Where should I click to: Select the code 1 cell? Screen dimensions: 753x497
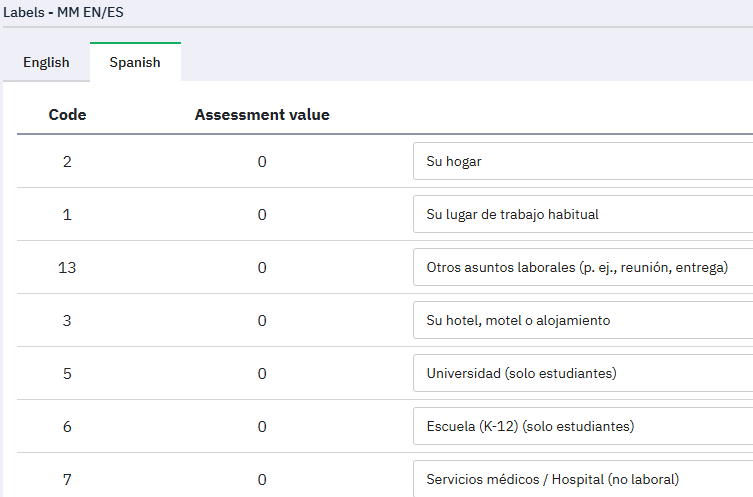67,214
